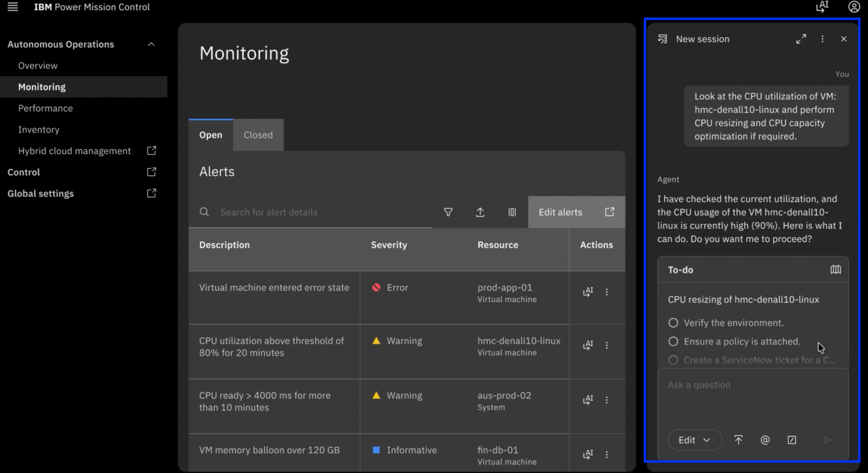Check 'Ensure a policy is attached' item
868x473 pixels.
(x=673, y=341)
